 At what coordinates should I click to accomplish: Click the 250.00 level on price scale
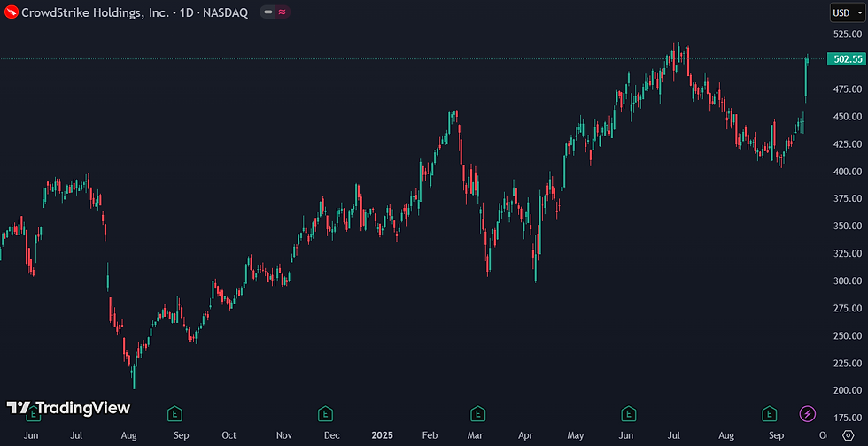(848, 335)
